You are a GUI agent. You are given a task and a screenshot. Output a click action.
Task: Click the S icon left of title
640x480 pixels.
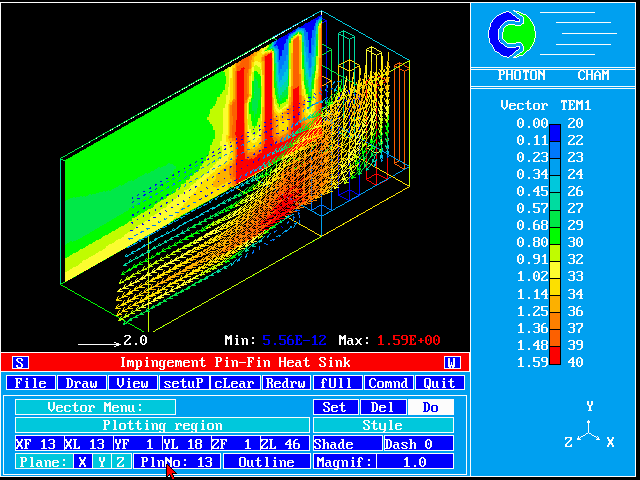click(x=21, y=362)
